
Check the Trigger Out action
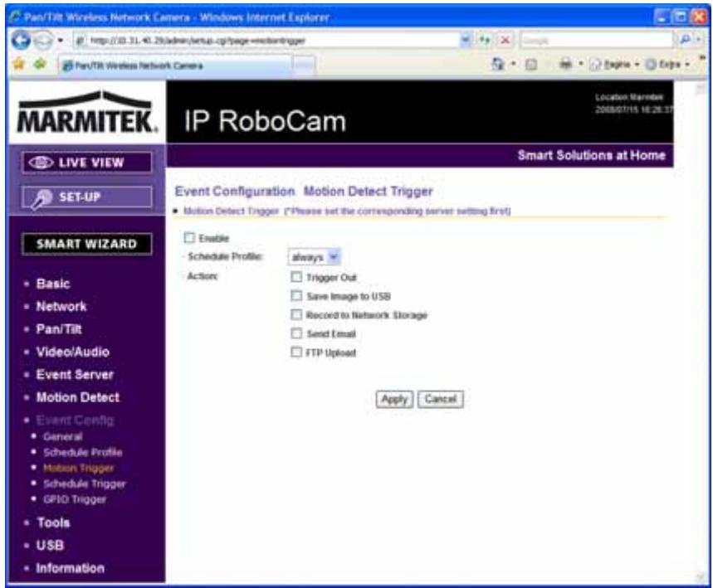tap(296, 277)
